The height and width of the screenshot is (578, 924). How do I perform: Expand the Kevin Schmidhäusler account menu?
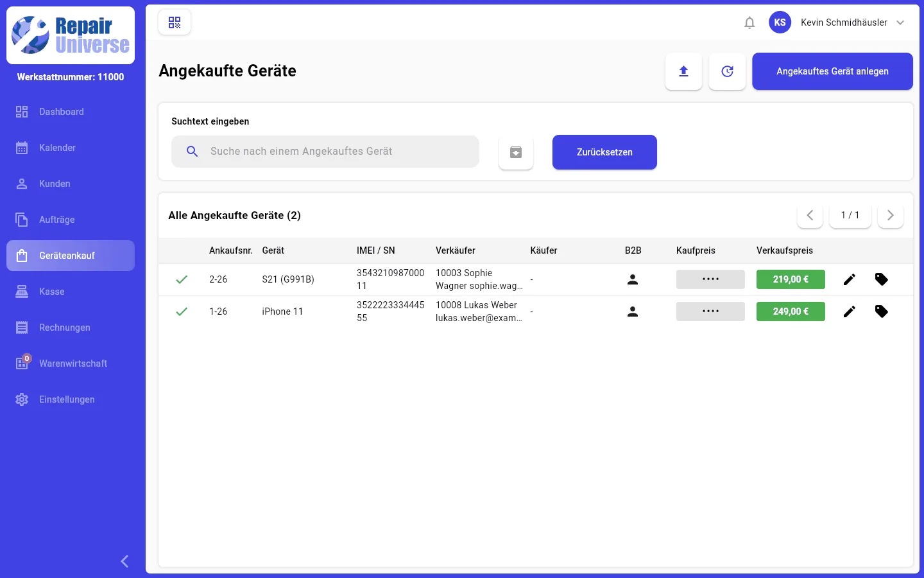[x=900, y=22]
